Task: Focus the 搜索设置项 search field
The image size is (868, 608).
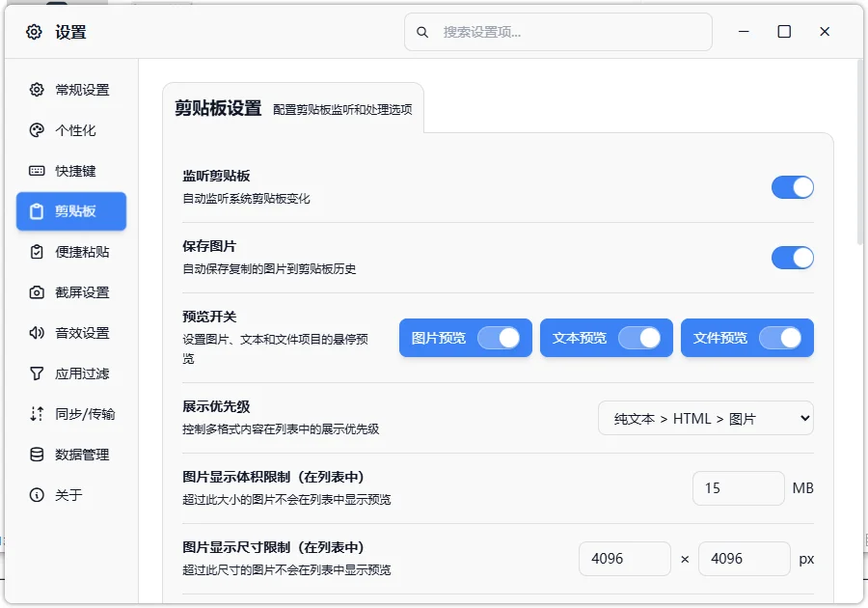Action: pyautogui.click(x=558, y=32)
